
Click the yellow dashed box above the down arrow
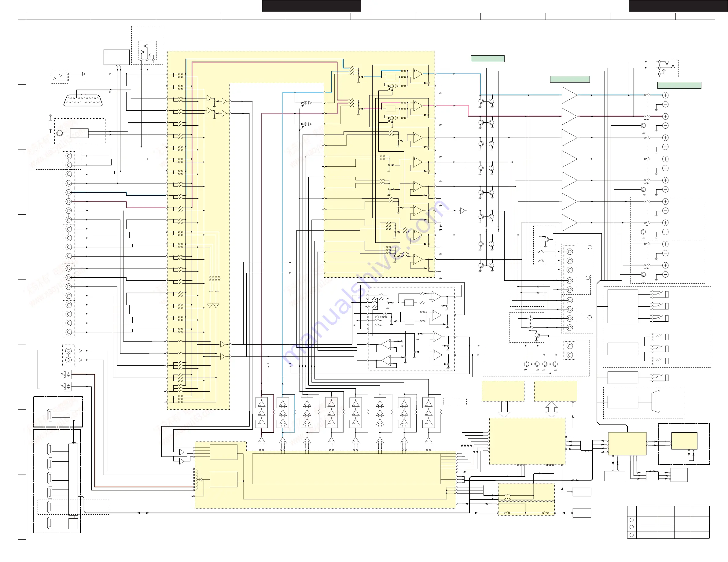pyautogui.click(x=503, y=391)
